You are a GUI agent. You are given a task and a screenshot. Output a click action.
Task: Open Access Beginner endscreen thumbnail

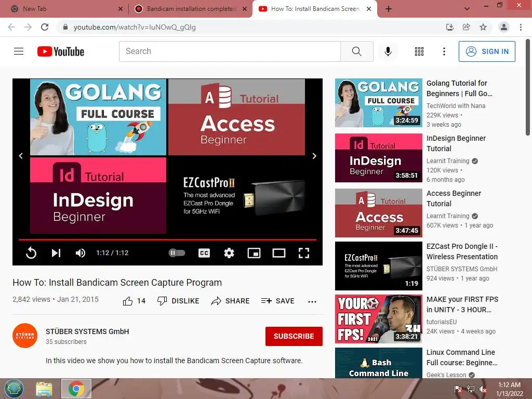click(236, 117)
